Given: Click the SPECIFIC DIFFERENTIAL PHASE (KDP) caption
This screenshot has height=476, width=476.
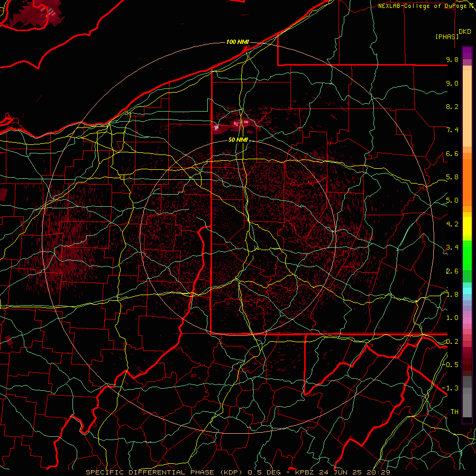Looking at the screenshot, I should [166, 472].
